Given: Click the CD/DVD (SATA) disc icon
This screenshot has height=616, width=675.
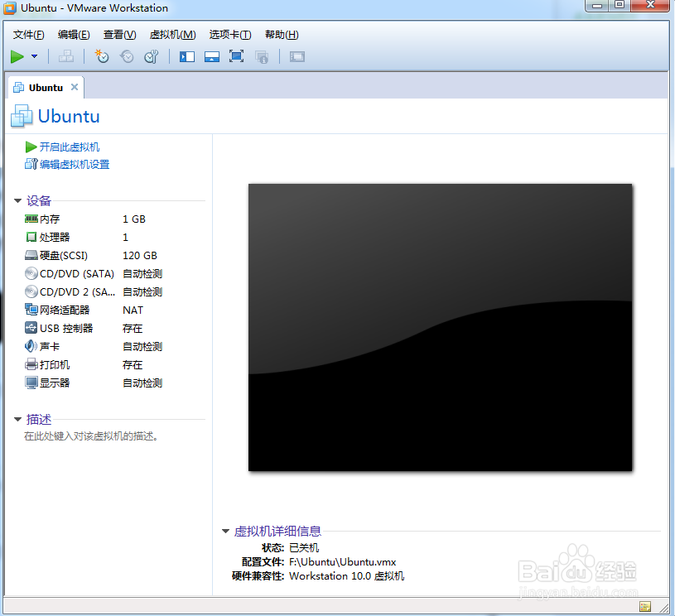Looking at the screenshot, I should click(31, 274).
